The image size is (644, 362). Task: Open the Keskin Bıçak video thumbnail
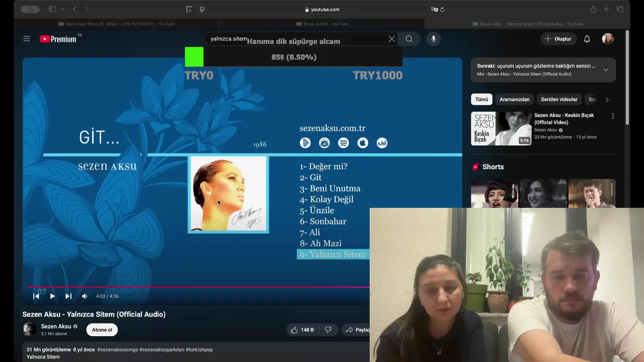pos(501,128)
